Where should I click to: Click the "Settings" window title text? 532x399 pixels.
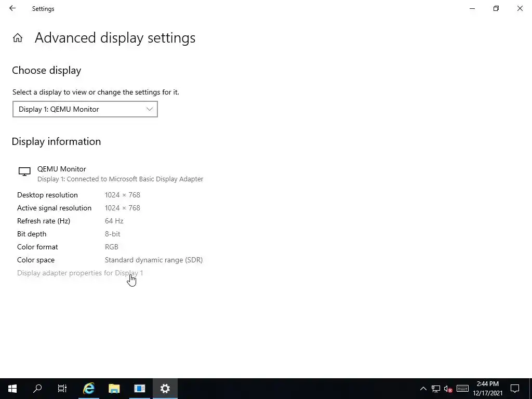click(x=43, y=9)
